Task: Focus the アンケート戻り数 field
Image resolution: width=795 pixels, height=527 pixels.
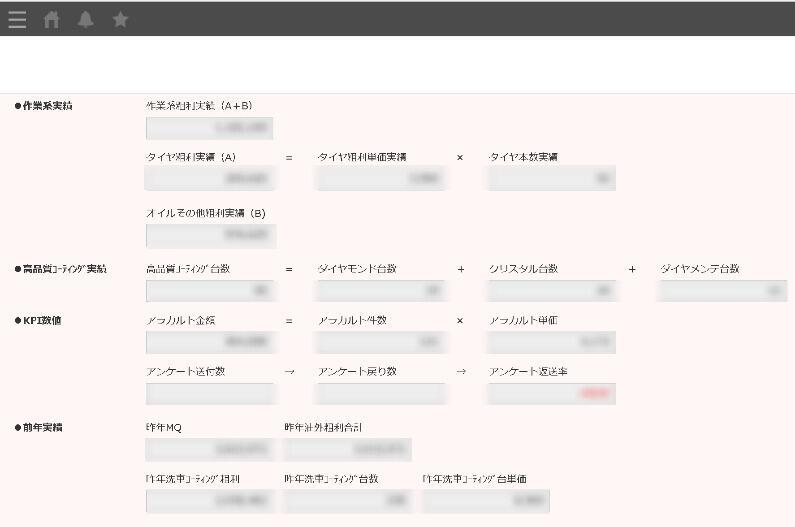Action: click(381, 394)
